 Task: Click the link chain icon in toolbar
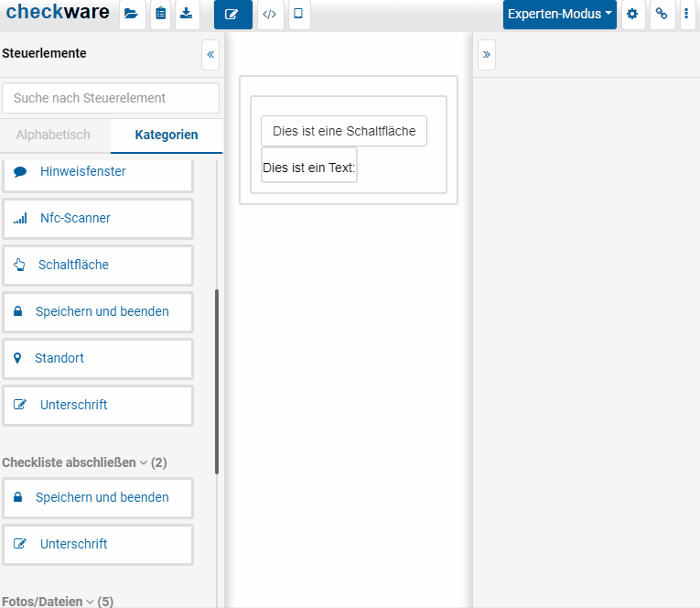click(x=662, y=15)
